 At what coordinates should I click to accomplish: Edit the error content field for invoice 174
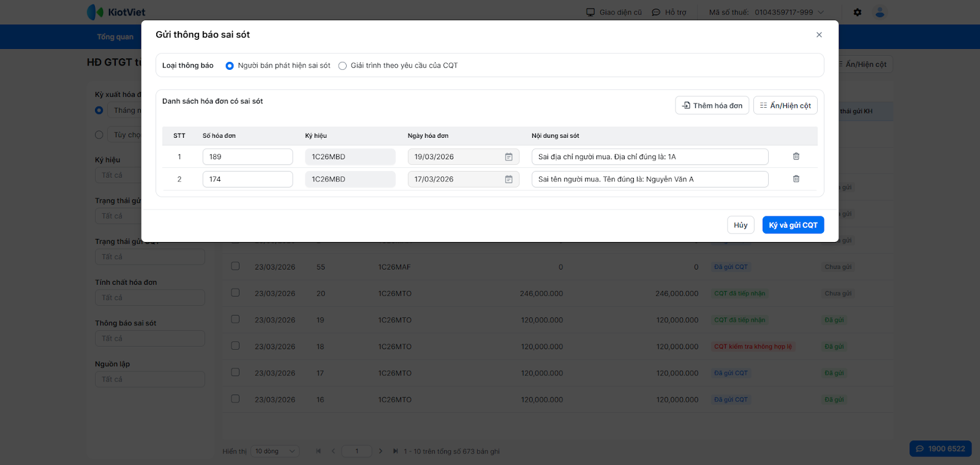[649, 180]
